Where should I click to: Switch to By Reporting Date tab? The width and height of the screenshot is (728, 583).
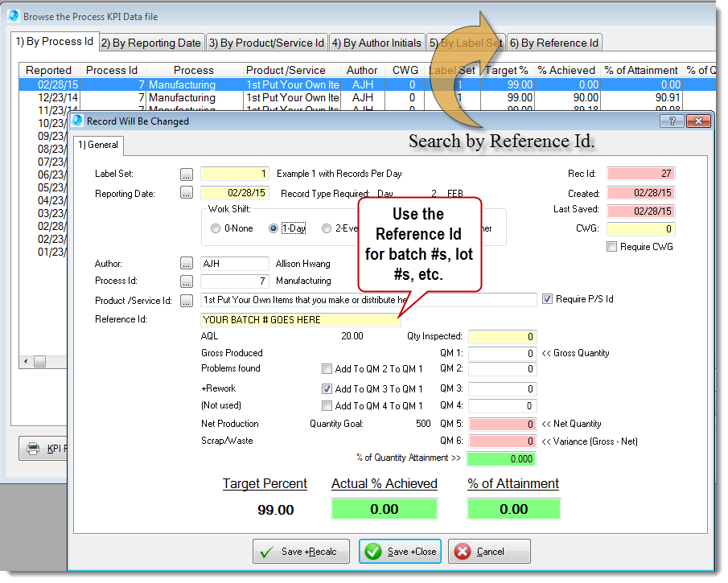point(152,43)
